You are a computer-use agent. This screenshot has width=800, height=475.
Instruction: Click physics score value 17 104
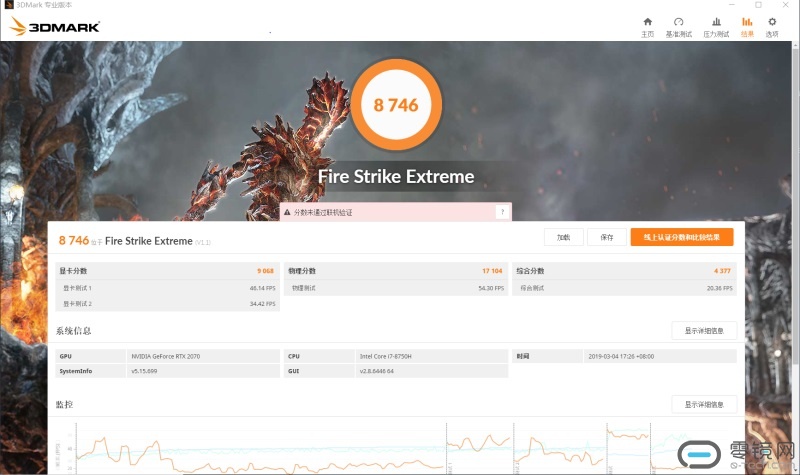point(492,271)
